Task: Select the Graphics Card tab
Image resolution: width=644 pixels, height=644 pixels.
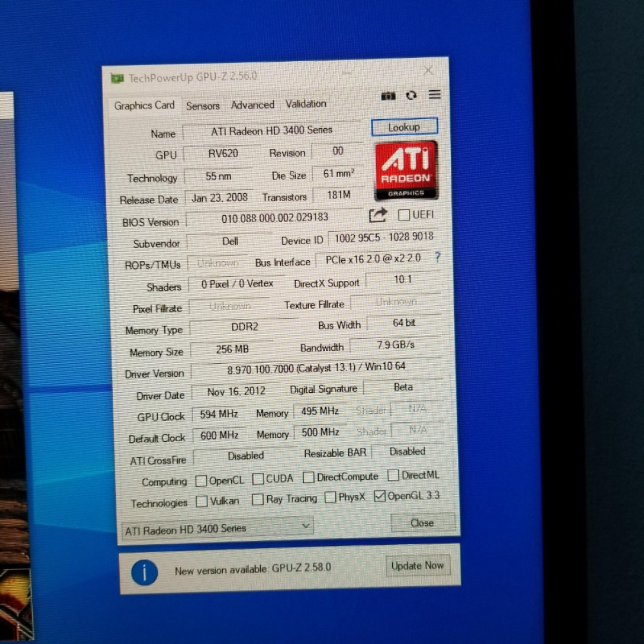Action: point(144,106)
